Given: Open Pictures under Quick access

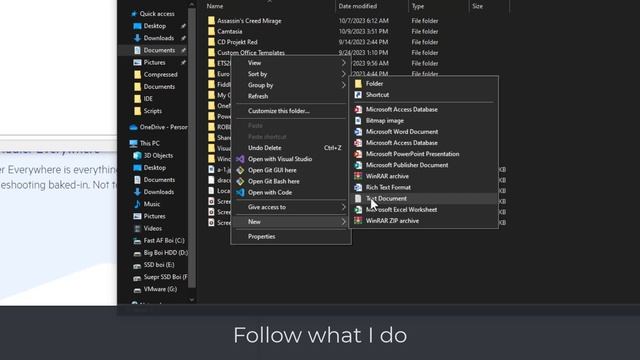Looking at the screenshot, I should point(154,62).
